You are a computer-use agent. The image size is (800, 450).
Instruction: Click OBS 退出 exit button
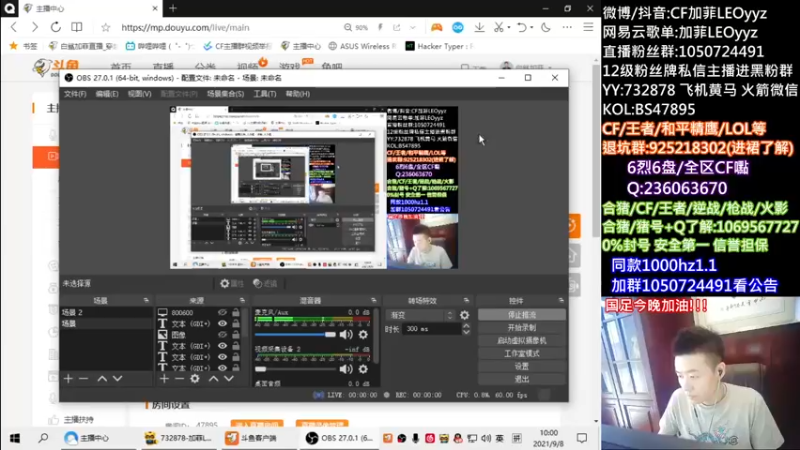[x=521, y=379]
